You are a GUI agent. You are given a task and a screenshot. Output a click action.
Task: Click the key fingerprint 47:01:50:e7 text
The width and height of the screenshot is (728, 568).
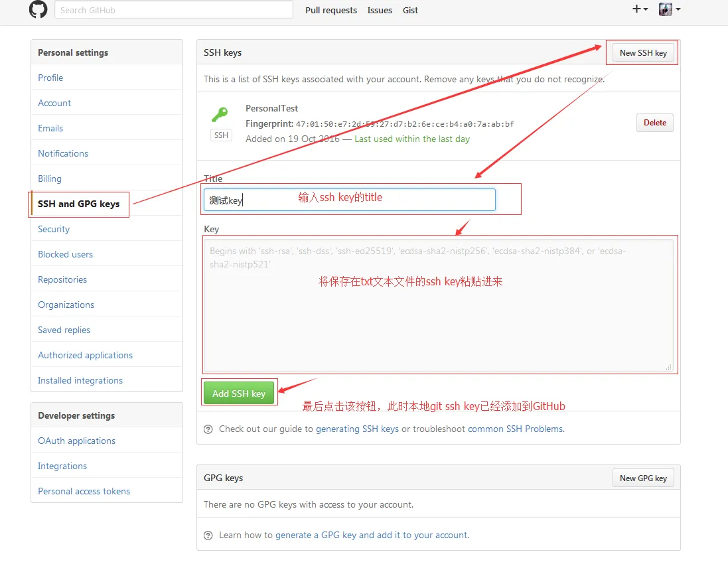pos(405,124)
